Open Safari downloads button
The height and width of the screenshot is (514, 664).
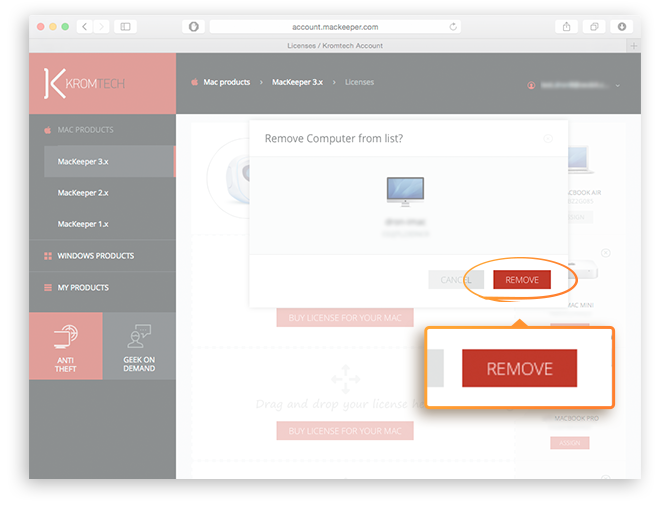pos(622,27)
